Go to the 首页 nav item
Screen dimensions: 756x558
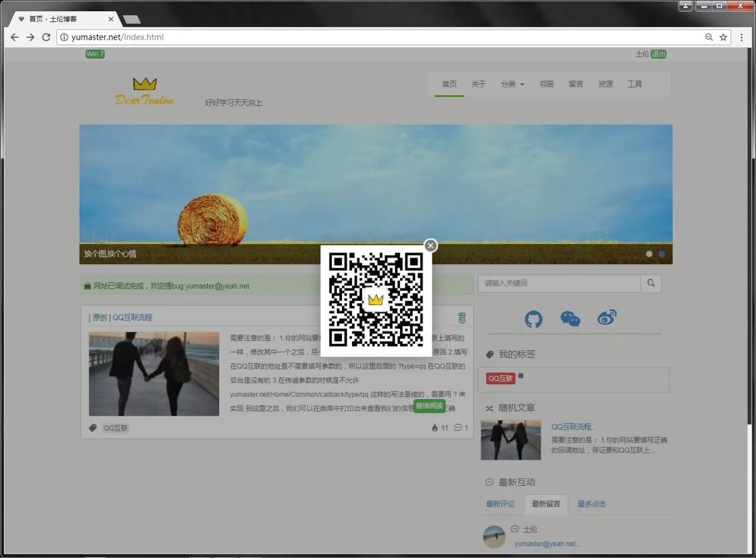(449, 84)
